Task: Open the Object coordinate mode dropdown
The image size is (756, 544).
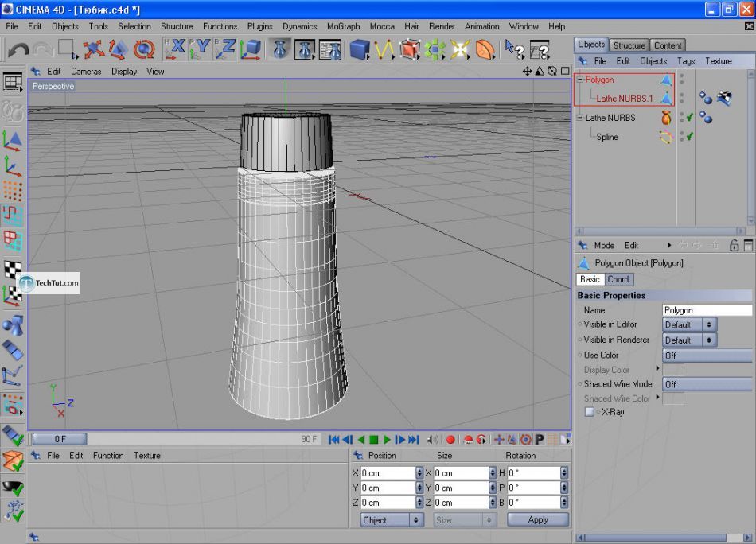Action: pos(392,520)
